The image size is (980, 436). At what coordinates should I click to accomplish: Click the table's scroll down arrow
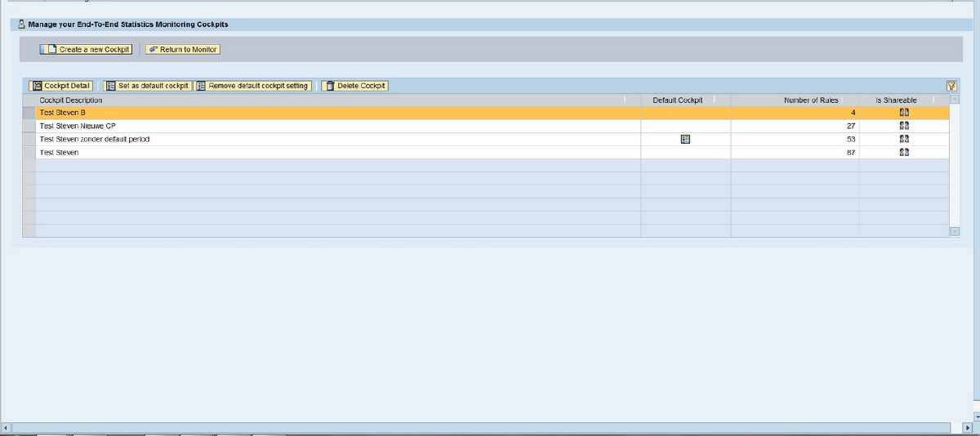click(954, 232)
